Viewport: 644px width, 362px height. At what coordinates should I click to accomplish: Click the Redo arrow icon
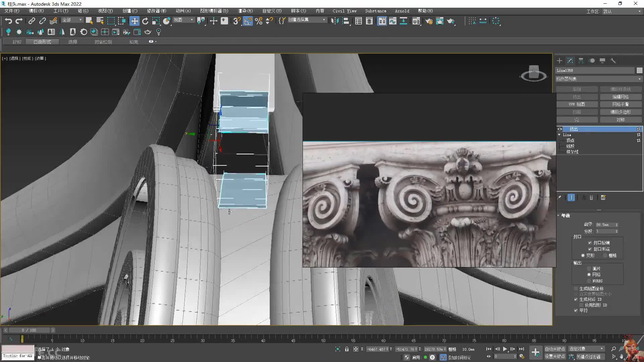click(19, 21)
